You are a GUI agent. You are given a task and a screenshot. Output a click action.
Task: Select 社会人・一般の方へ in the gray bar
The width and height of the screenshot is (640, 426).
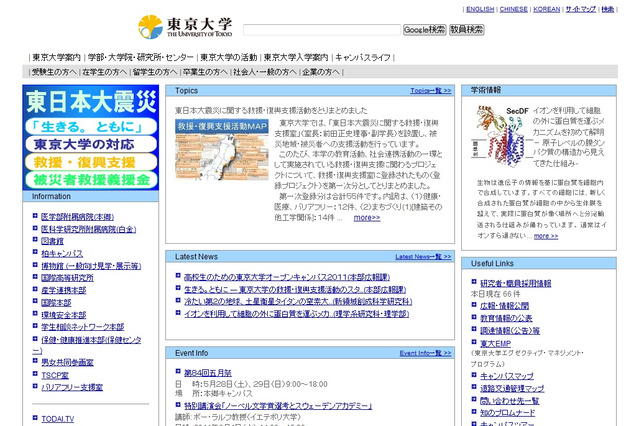pyautogui.click(x=264, y=72)
